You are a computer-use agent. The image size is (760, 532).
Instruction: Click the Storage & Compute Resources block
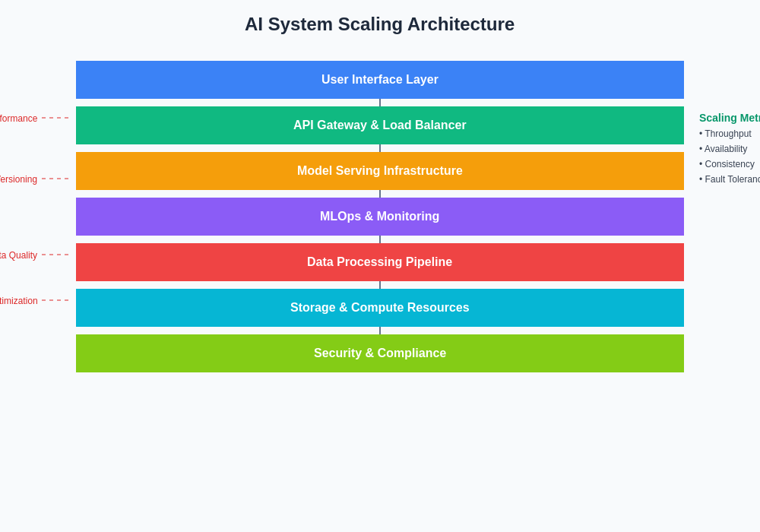point(379,308)
